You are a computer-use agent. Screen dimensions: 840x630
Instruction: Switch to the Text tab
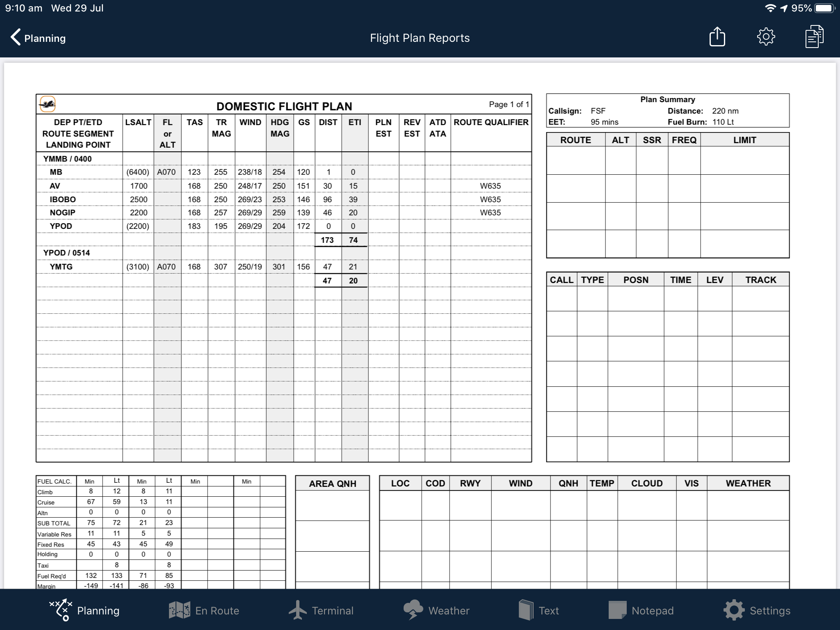point(539,610)
